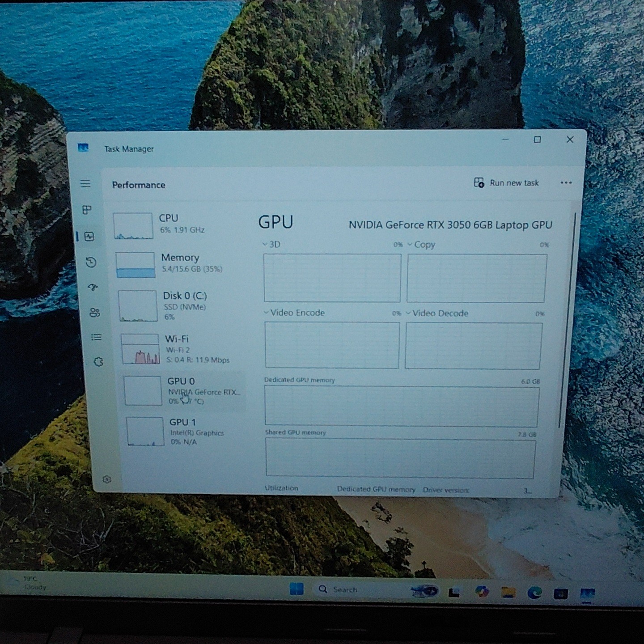This screenshot has width=644, height=644.
Task: Click the GPU 1 mini graph thumbnail
Action: (145, 432)
